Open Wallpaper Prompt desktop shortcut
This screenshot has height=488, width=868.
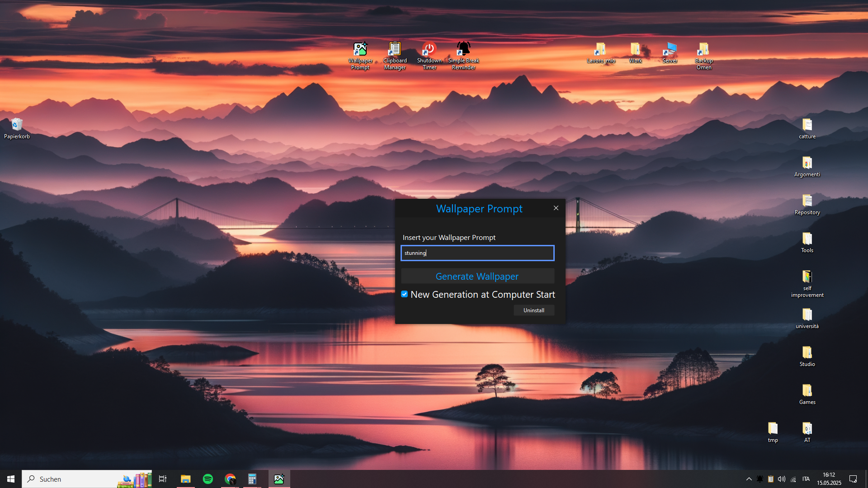pyautogui.click(x=360, y=55)
